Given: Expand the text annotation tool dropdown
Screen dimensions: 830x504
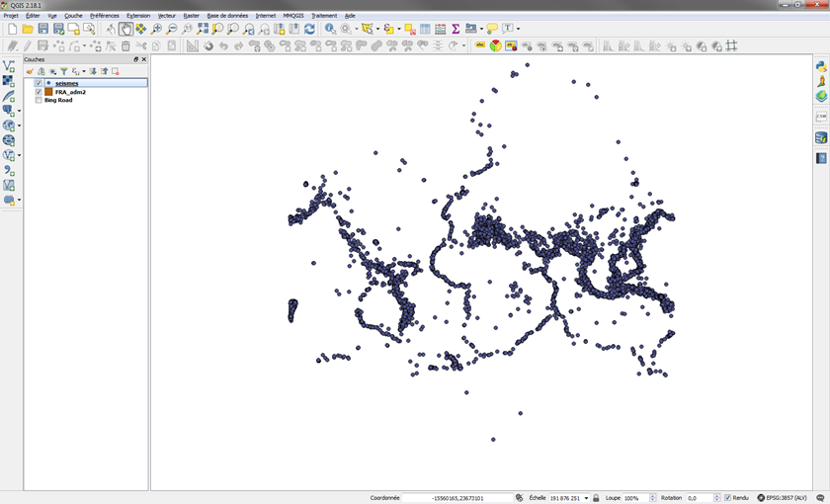Looking at the screenshot, I should pos(518,30).
